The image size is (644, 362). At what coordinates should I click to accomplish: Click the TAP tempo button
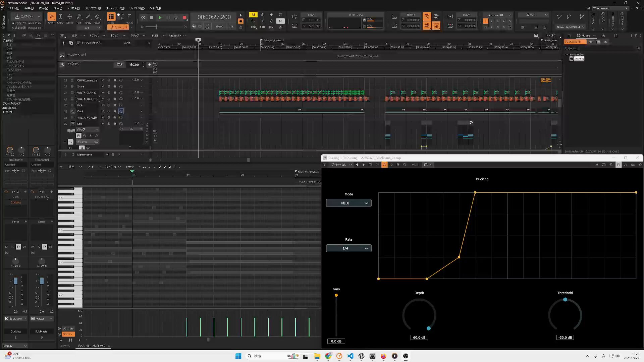(120, 65)
